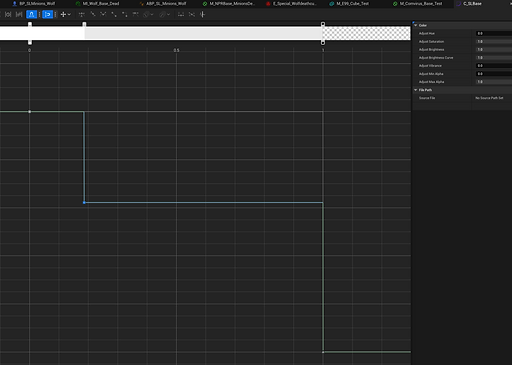This screenshot has width=512, height=365.
Task: Switch to ABP_SL_Minions_Wolf tab
Action: (x=163, y=3)
